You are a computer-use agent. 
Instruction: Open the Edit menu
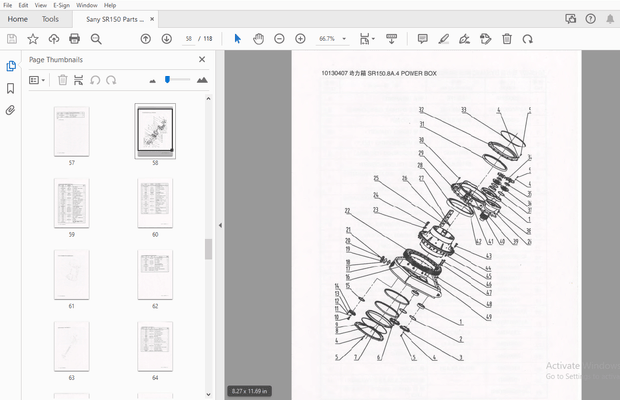(x=23, y=5)
